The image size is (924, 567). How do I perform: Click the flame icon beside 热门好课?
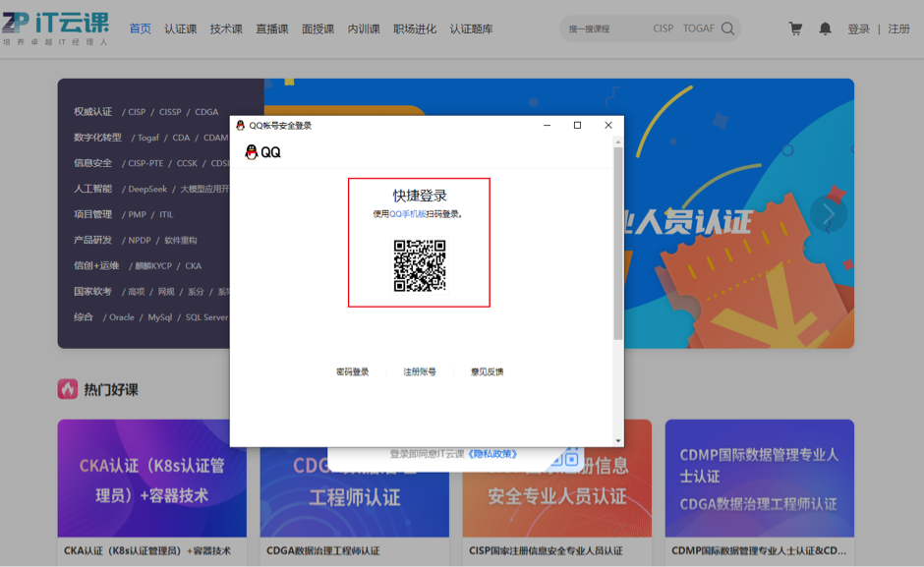[x=68, y=389]
